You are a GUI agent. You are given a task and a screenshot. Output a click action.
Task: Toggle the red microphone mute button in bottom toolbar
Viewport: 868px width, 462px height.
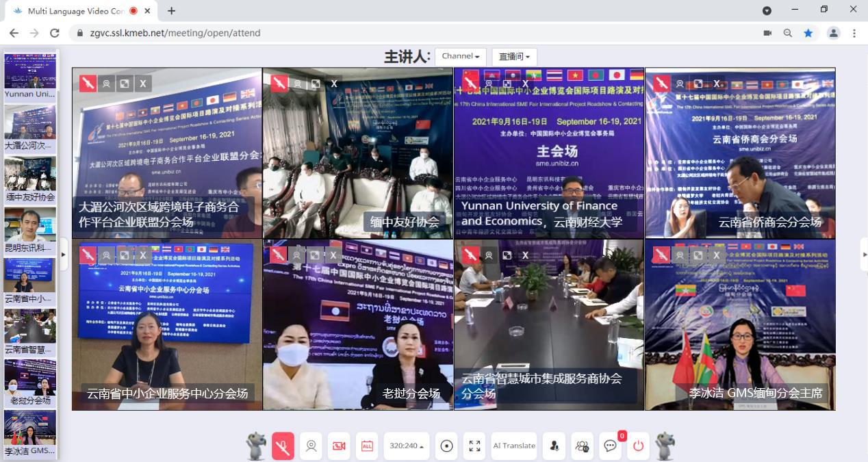(283, 446)
